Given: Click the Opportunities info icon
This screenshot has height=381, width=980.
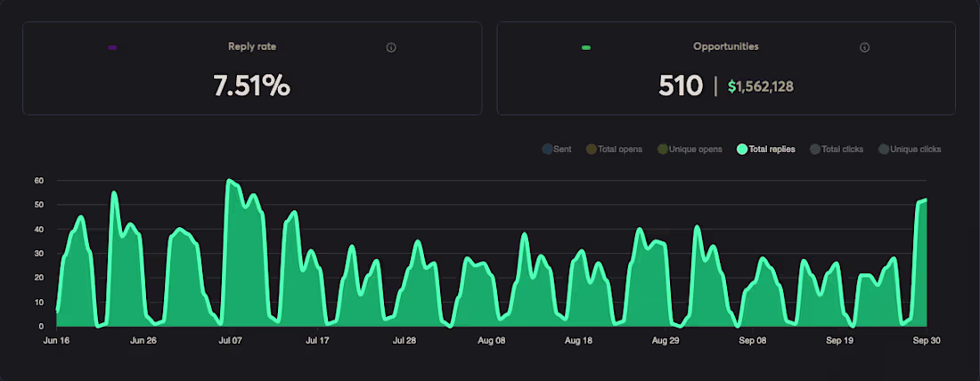Looking at the screenshot, I should (x=864, y=47).
